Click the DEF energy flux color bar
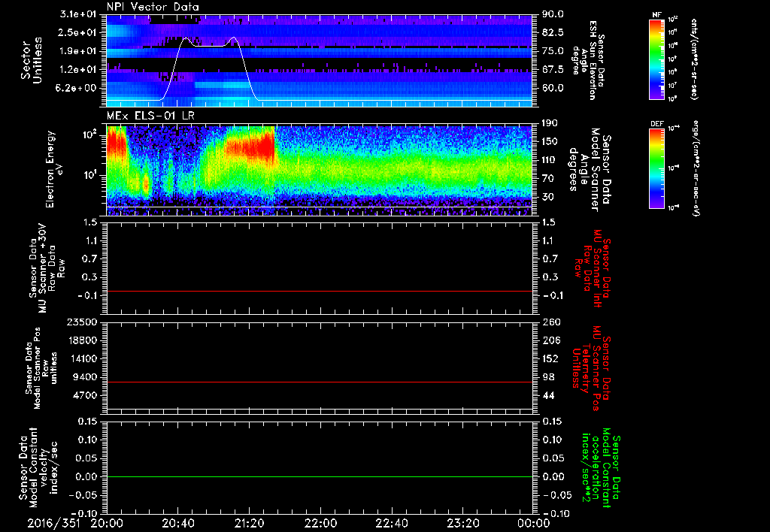The image size is (770, 532). pyautogui.click(x=656, y=168)
